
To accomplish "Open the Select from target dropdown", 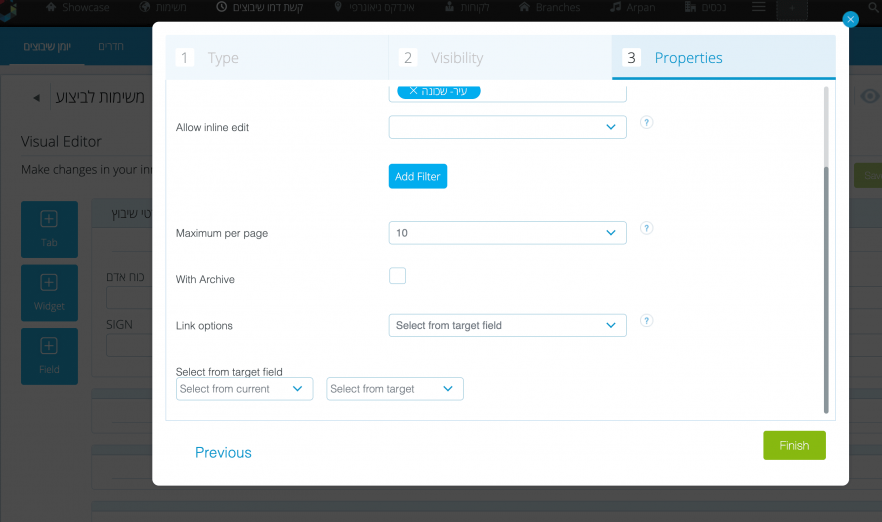I will click(395, 389).
